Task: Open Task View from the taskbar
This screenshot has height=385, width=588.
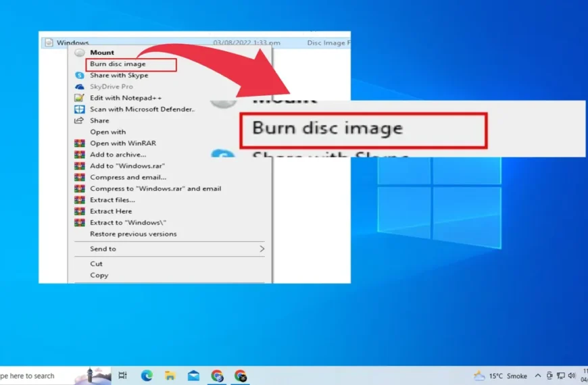Action: [x=122, y=376]
